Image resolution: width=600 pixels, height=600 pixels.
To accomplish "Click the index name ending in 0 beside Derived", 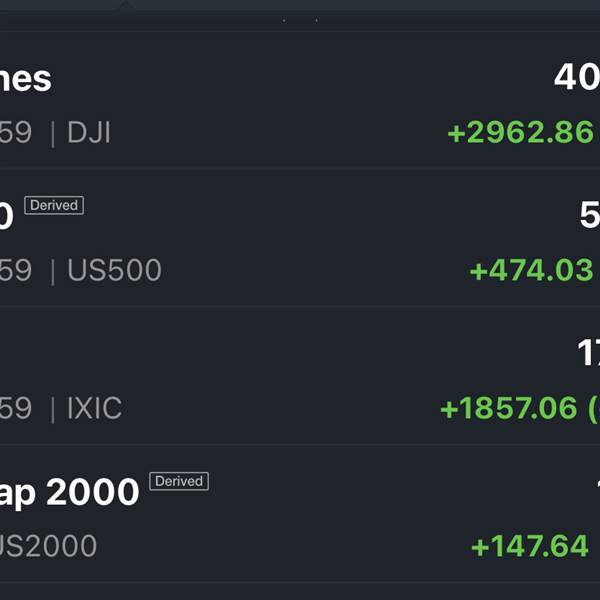I will coord(7,216).
